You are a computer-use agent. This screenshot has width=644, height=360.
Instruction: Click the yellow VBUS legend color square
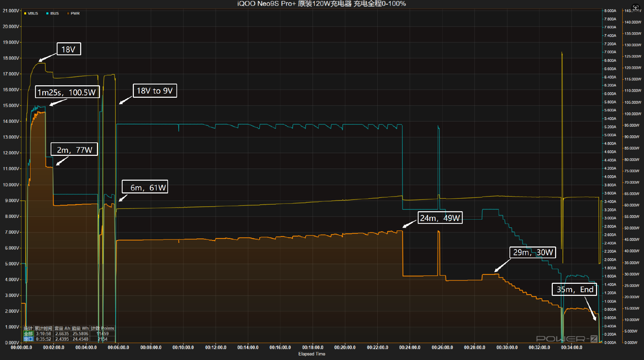click(25, 13)
